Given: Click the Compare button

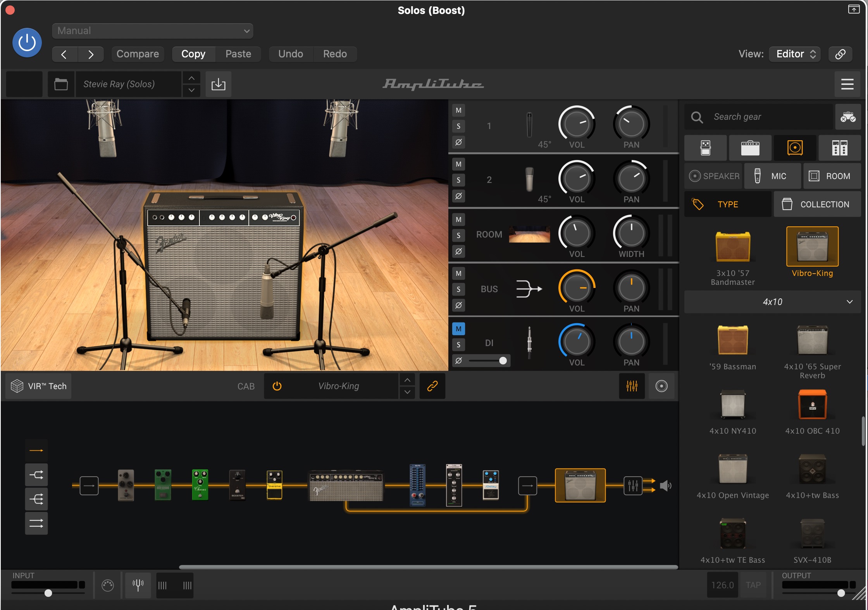Looking at the screenshot, I should 138,54.
